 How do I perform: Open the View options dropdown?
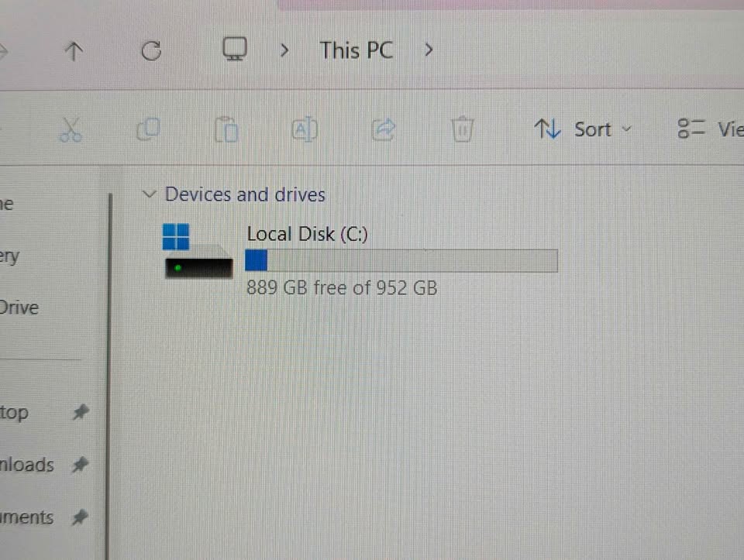711,129
